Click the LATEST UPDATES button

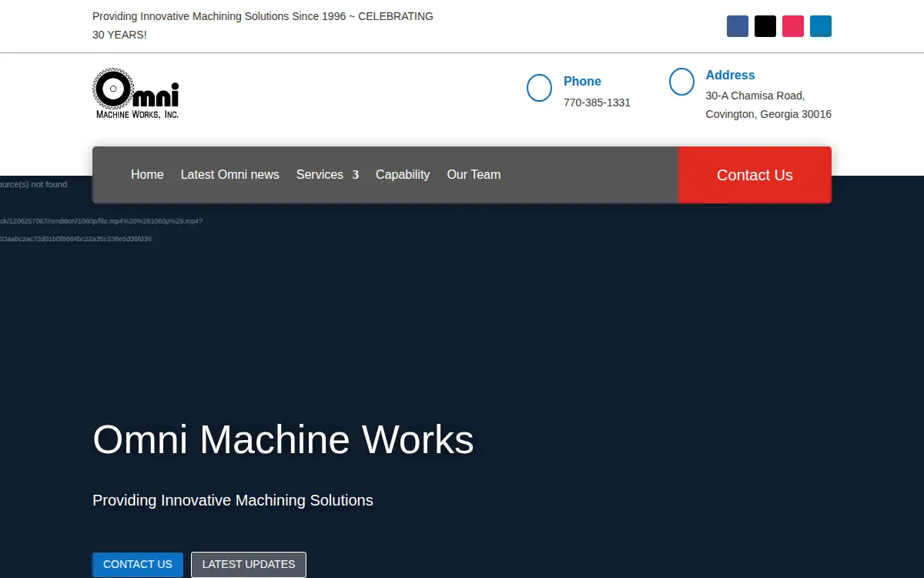coord(249,565)
